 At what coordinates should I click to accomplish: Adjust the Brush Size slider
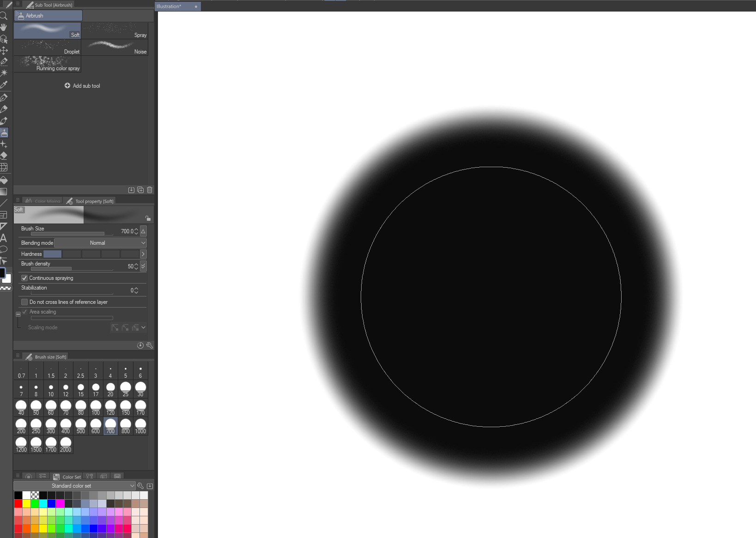[72, 234]
